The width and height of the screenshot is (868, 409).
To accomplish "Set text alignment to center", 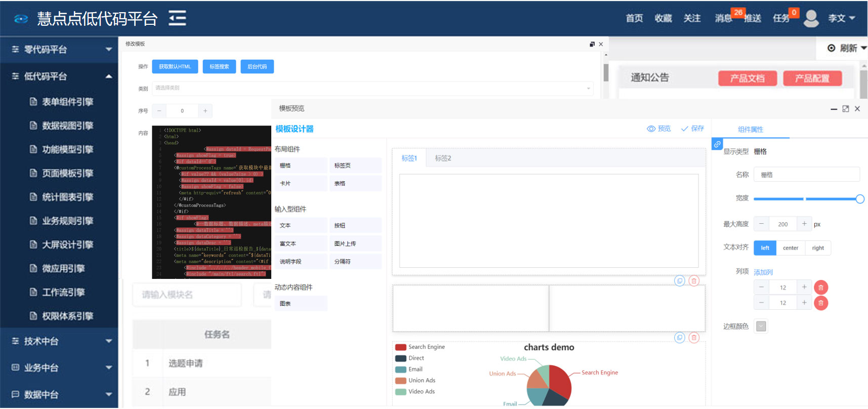I will [791, 248].
